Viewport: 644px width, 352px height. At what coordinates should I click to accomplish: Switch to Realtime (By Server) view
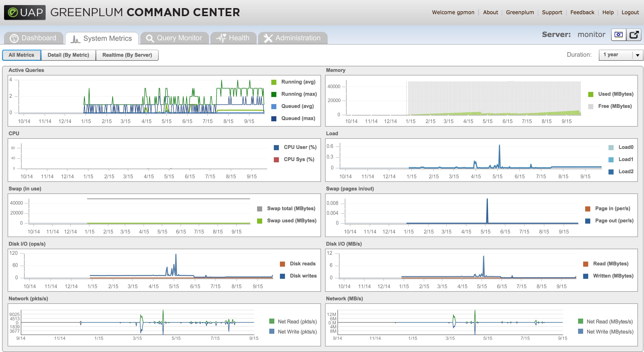click(127, 55)
